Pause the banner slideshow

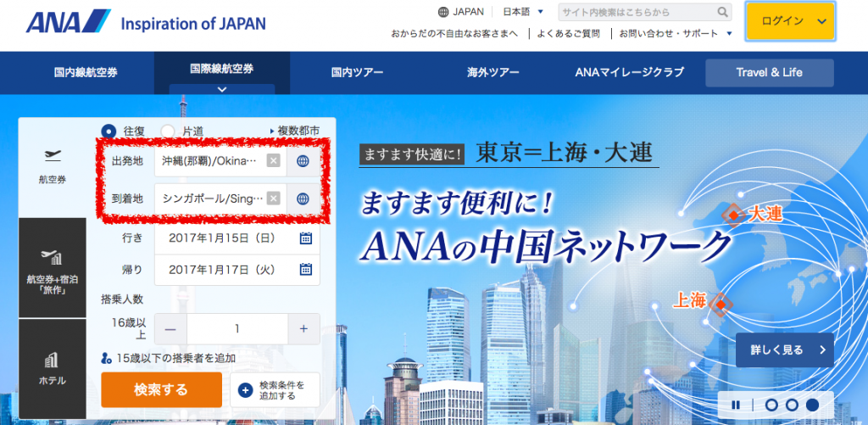(x=736, y=405)
